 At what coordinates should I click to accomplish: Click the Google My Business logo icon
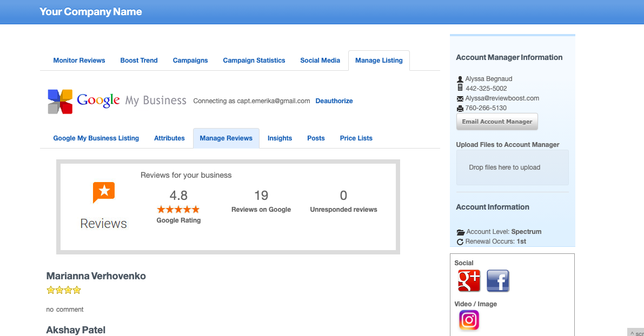(x=60, y=102)
